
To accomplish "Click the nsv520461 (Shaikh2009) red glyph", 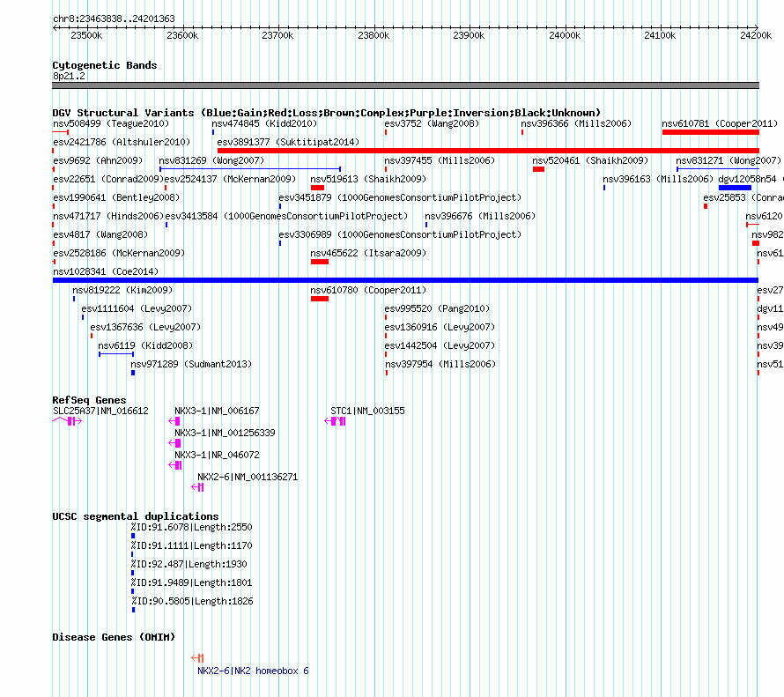I will tap(538, 169).
